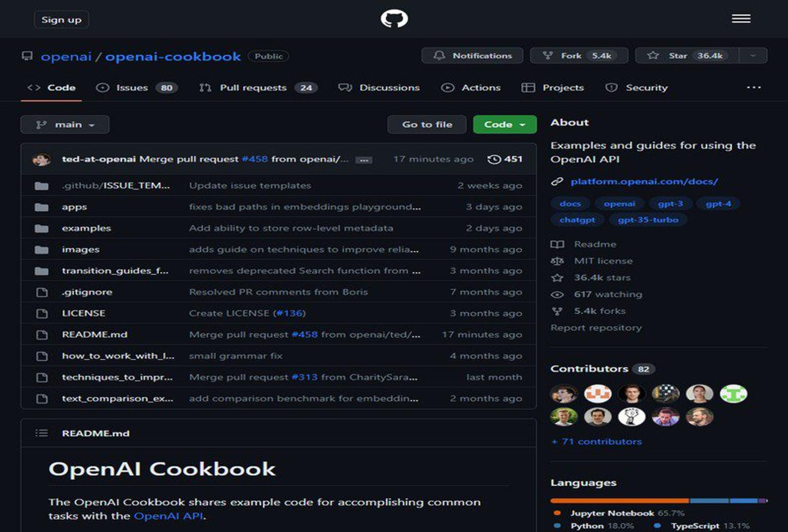Image resolution: width=788 pixels, height=532 pixels.
Task: Open the Pull requests tab
Action: [x=255, y=87]
